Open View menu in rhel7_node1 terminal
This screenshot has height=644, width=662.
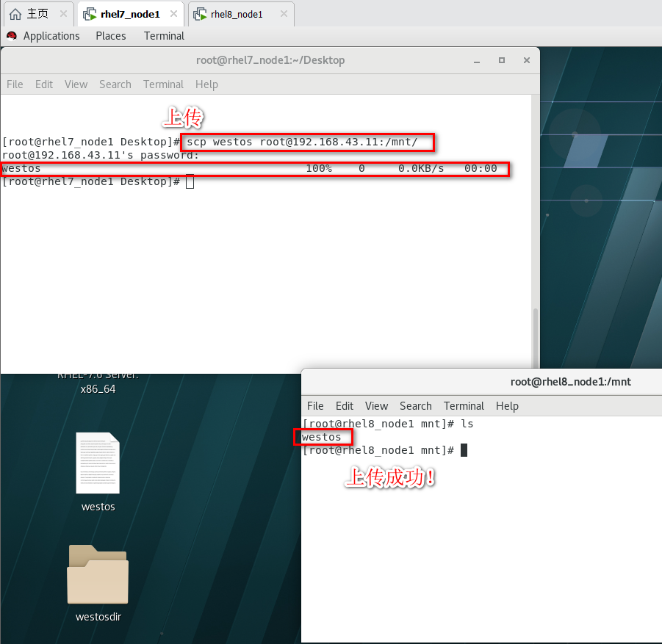pos(76,84)
